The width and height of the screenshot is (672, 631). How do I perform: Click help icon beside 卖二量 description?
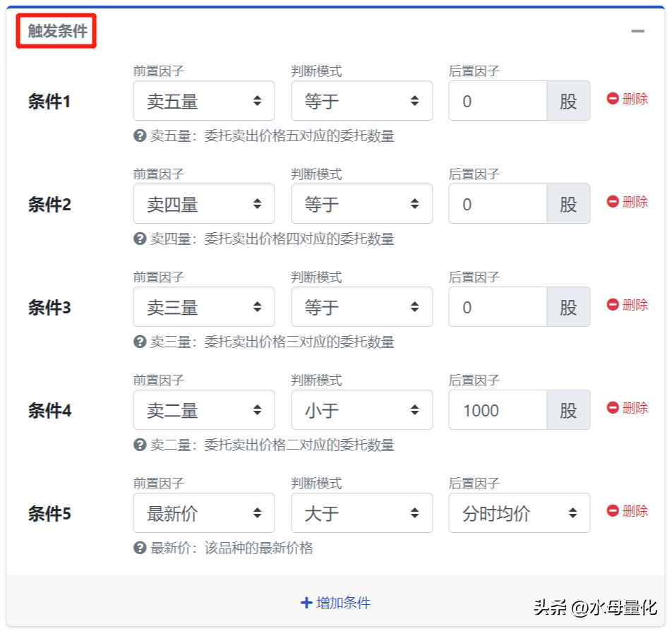140,445
